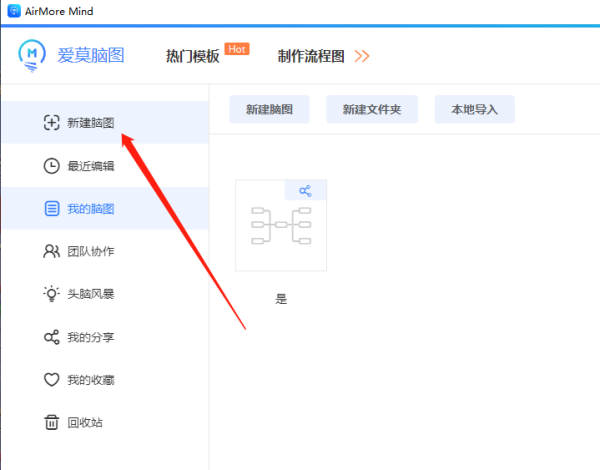This screenshot has width=600, height=470.
Task: Click the orange double-arrow next to 制作流程图
Action: pyautogui.click(x=362, y=56)
